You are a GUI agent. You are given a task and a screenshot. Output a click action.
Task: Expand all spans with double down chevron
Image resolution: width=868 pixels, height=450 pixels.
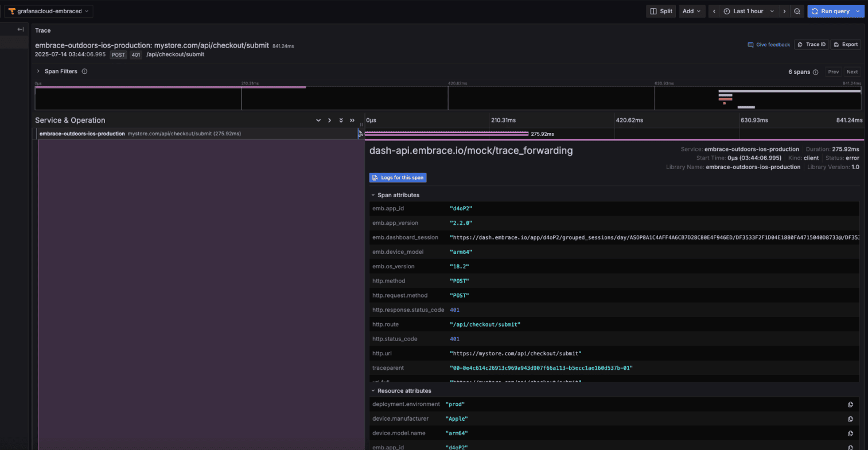pos(341,120)
